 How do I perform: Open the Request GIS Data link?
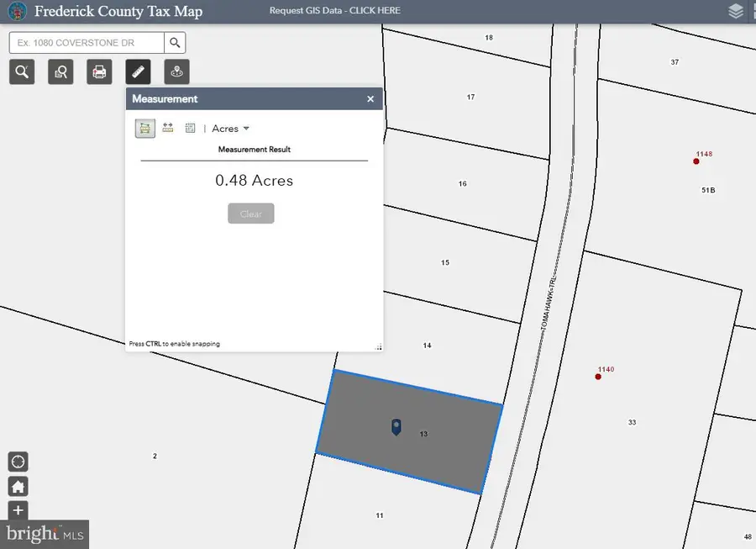pos(334,10)
